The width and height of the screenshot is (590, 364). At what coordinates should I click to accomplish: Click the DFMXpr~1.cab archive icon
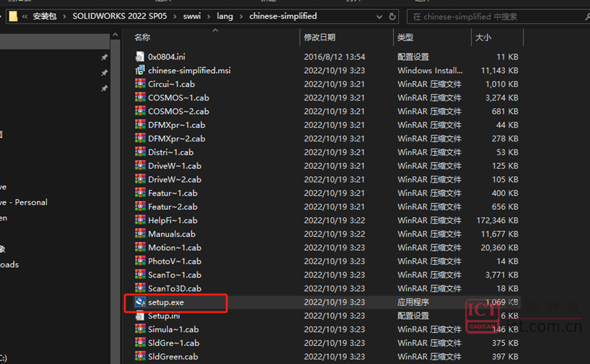point(140,125)
